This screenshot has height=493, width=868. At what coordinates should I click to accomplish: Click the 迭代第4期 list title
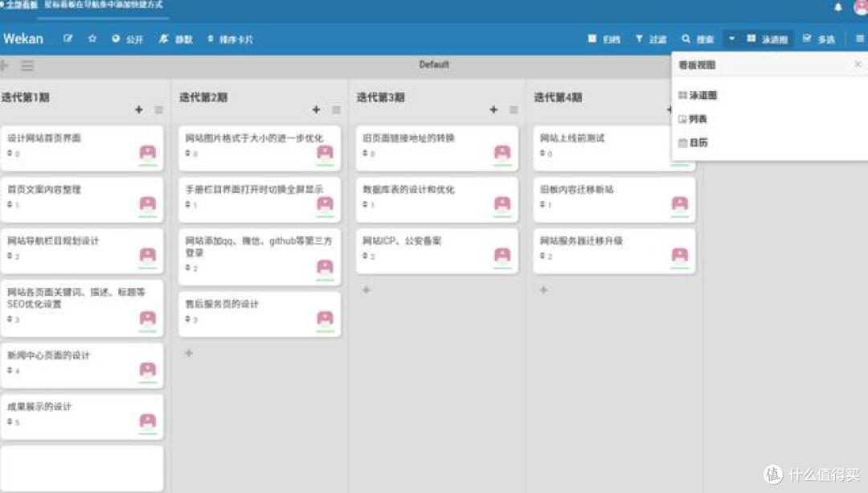558,97
